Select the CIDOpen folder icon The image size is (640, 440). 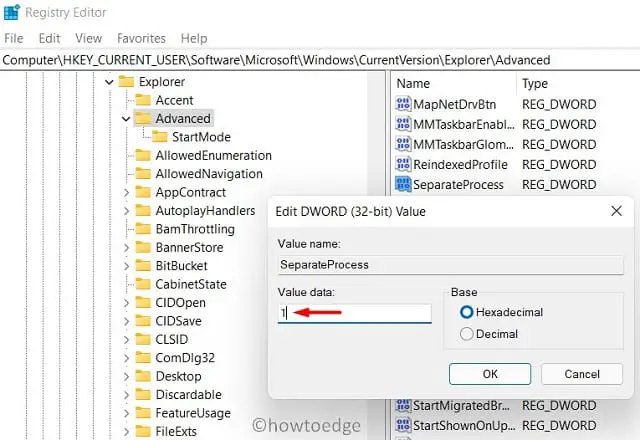click(143, 302)
